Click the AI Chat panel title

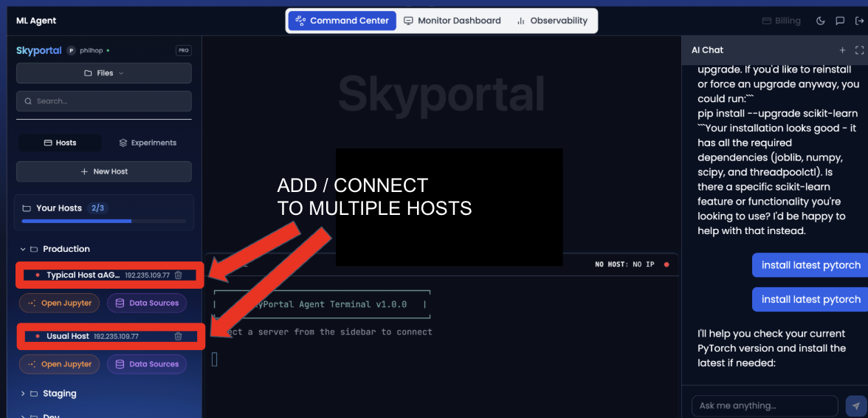pyautogui.click(x=707, y=50)
